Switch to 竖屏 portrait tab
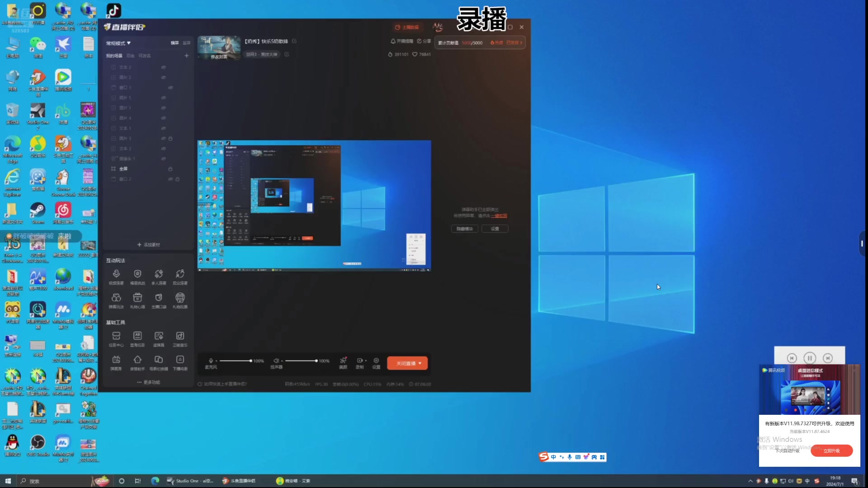Image resolution: width=868 pixels, height=488 pixels. [187, 43]
